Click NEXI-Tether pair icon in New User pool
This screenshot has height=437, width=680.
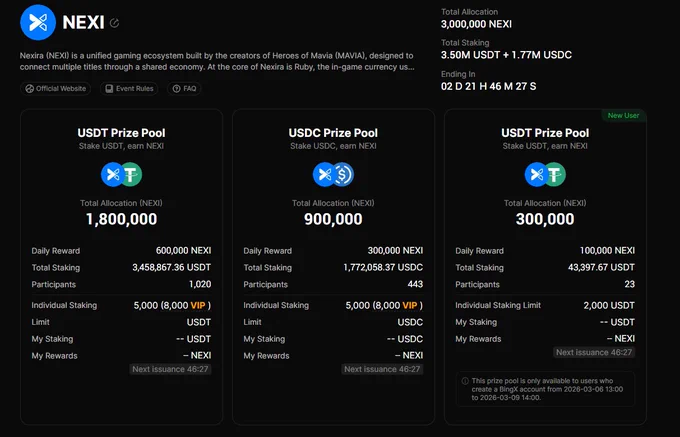[545, 174]
